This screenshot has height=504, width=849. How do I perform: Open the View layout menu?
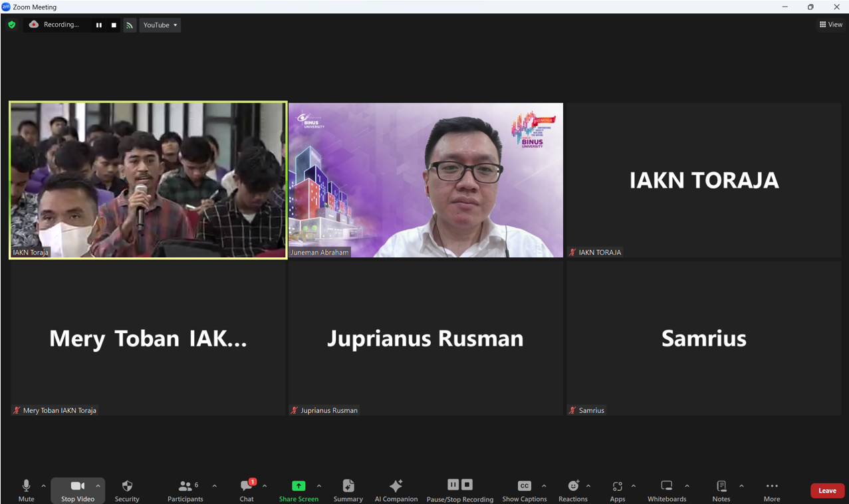click(x=831, y=25)
